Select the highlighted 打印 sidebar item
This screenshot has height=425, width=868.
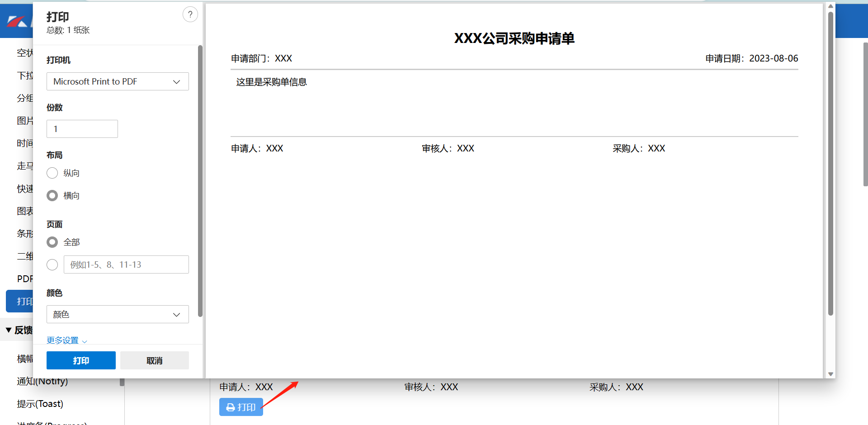(x=20, y=301)
